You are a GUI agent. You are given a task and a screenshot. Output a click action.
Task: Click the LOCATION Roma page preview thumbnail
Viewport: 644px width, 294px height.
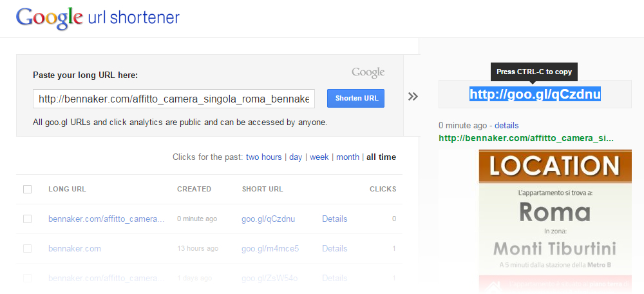click(555, 221)
